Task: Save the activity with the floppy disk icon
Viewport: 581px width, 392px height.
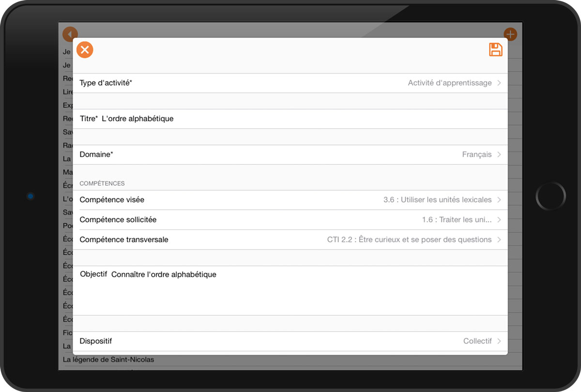Action: click(495, 50)
